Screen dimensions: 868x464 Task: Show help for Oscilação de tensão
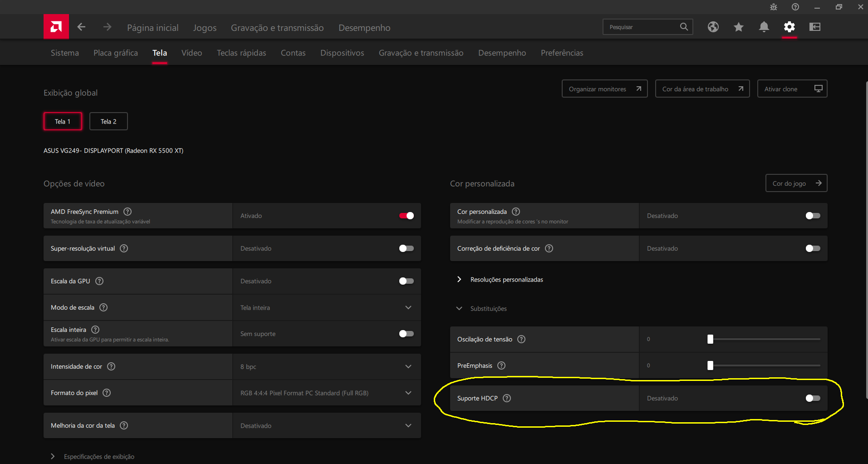pyautogui.click(x=521, y=339)
